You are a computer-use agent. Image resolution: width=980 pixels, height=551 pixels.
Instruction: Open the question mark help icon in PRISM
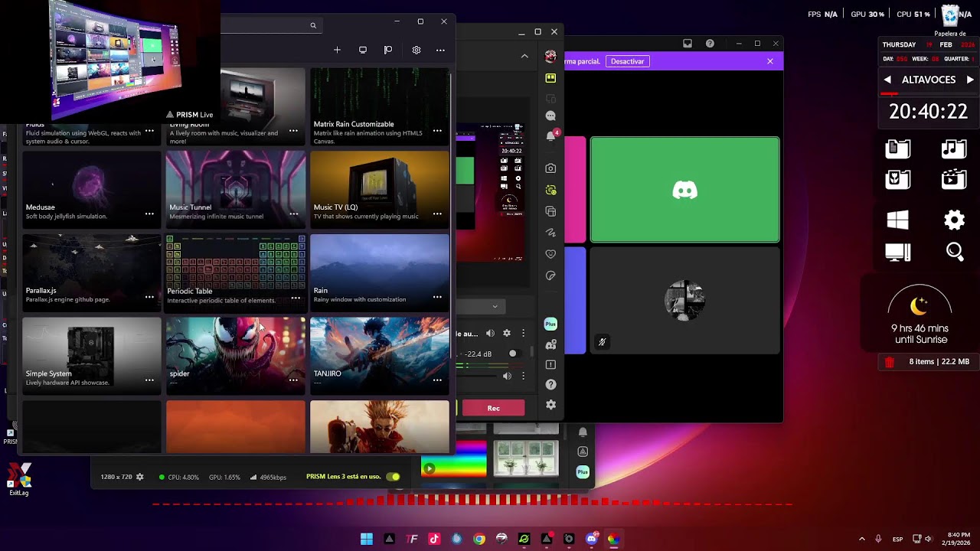coord(550,384)
